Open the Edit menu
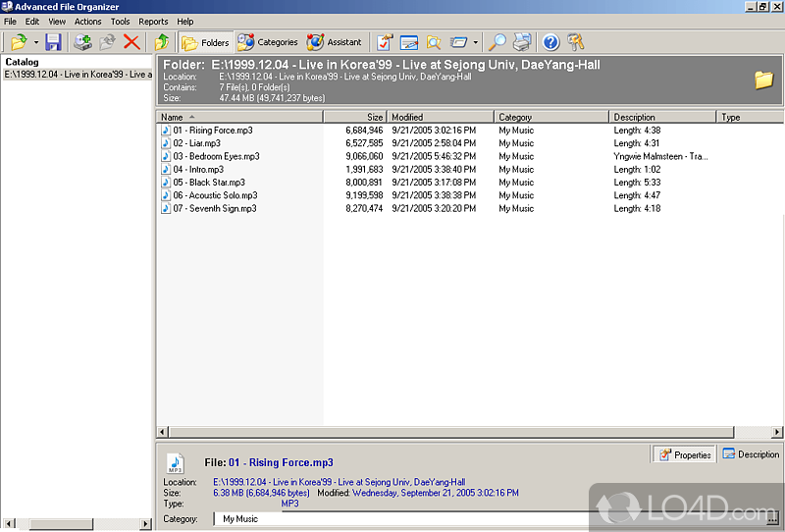 32,22
